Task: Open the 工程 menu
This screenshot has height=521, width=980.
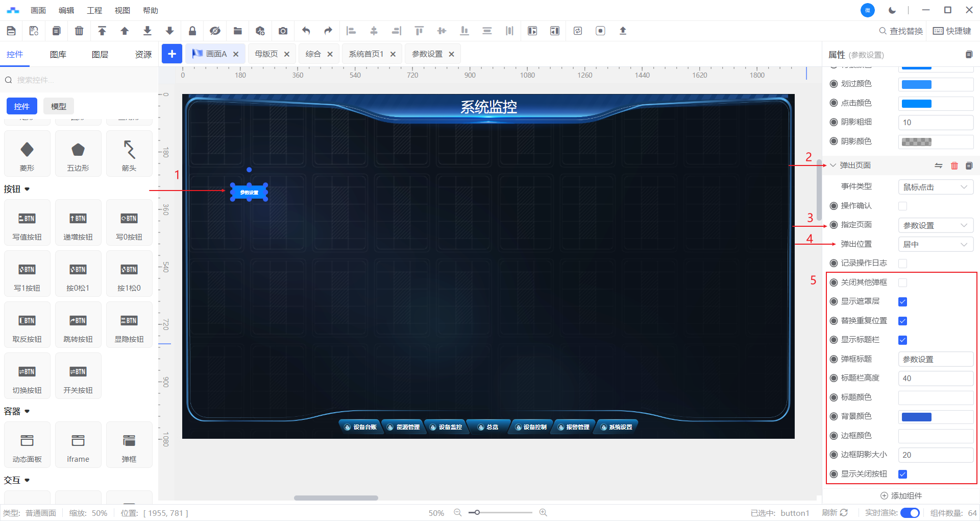Action: 94,10
